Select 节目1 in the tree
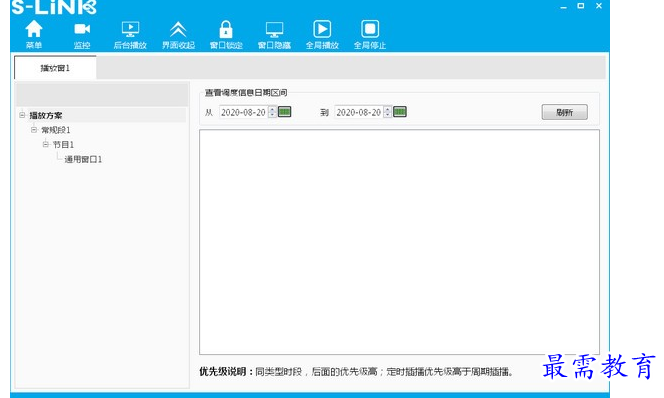Image resolution: width=664 pixels, height=398 pixels. tap(64, 144)
